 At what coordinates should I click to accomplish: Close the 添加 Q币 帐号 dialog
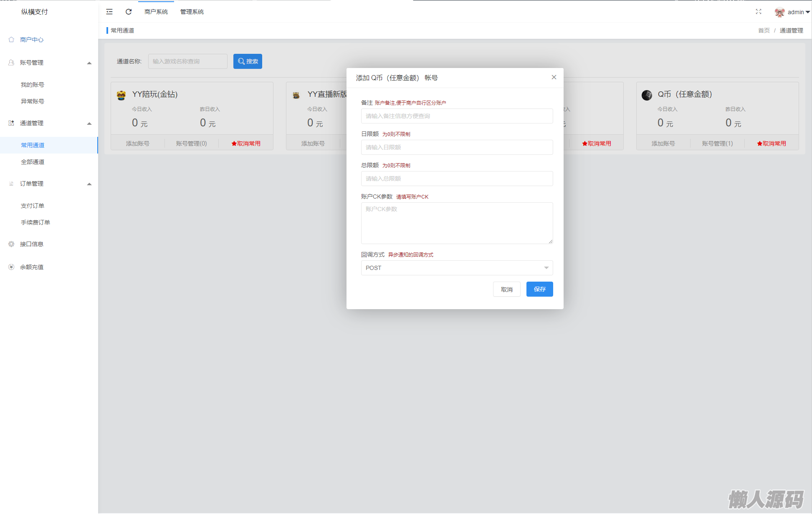[554, 77]
